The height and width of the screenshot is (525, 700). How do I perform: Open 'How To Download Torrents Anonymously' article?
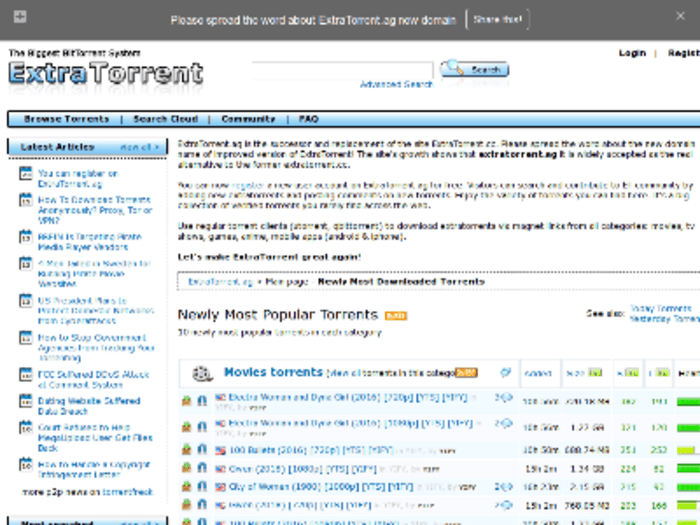point(95,210)
